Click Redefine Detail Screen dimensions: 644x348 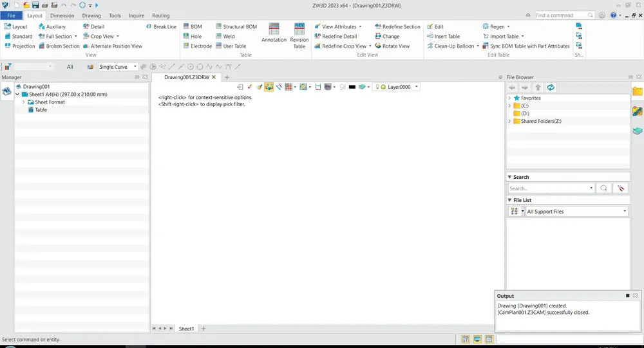pos(336,37)
